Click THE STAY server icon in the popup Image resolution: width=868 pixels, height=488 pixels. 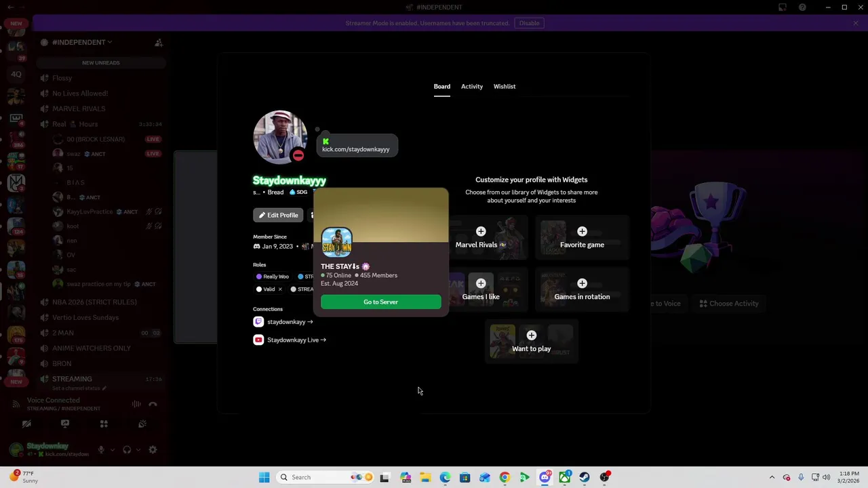[336, 242]
